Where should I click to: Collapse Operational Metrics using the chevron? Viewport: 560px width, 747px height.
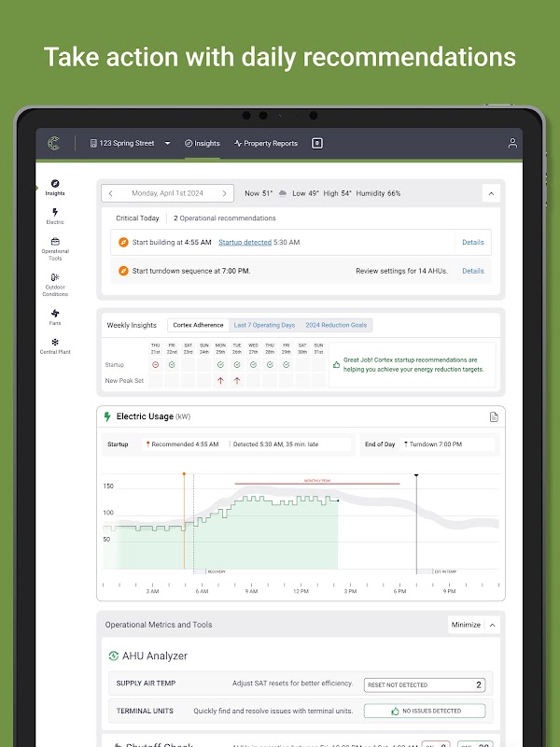pyautogui.click(x=493, y=625)
